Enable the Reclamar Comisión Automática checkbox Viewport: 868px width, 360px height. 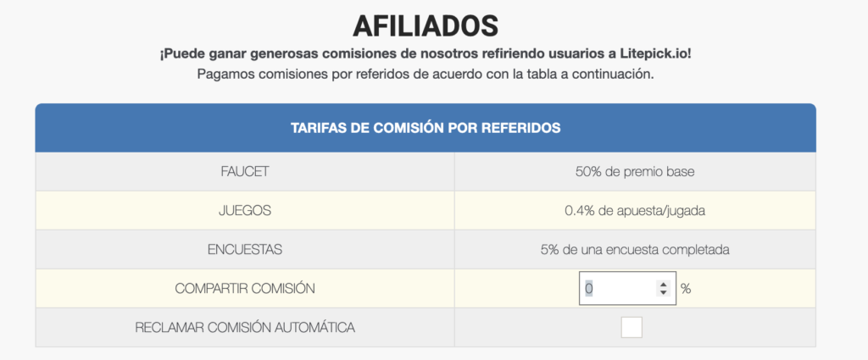(x=632, y=327)
